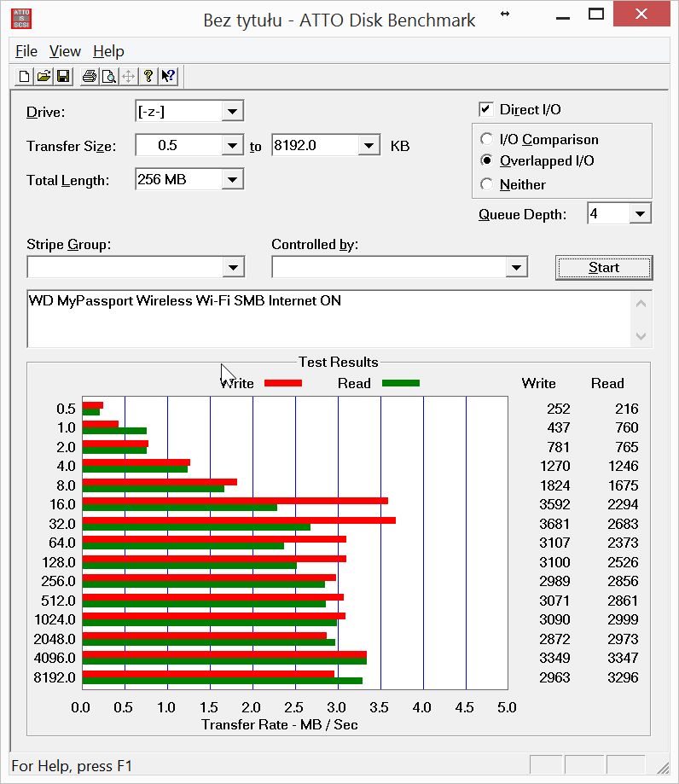Click the 2048.0 transfer size row label
Screen dimensions: 679x784
[55, 639]
